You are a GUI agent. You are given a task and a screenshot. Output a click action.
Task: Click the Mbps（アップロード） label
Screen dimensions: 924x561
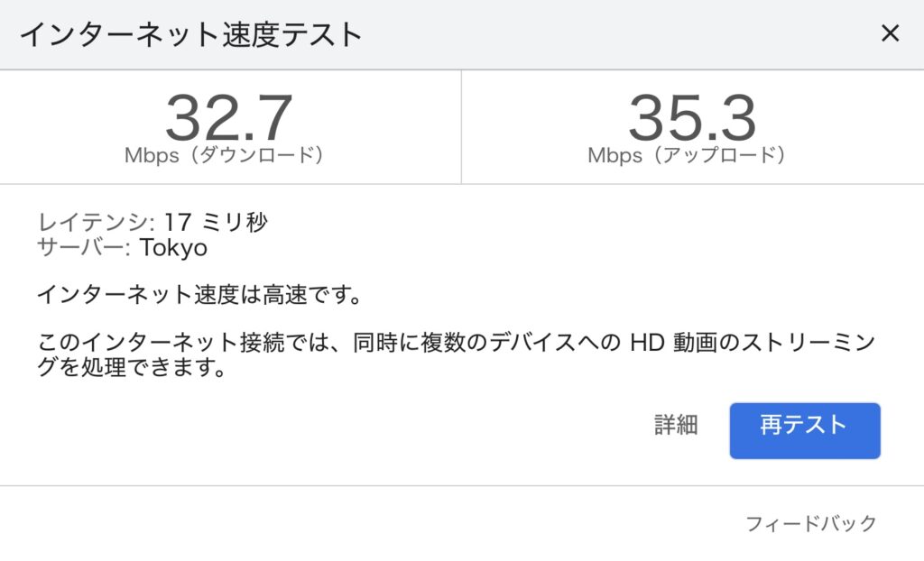point(687,155)
